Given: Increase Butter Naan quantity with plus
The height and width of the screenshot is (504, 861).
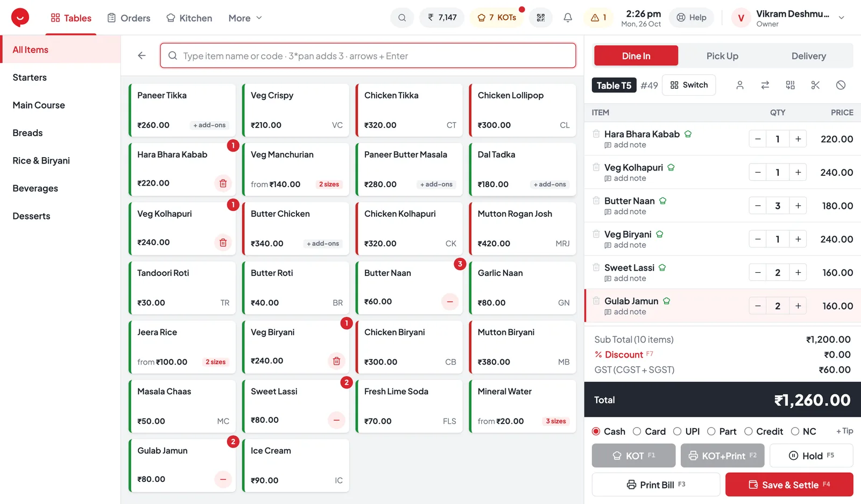Looking at the screenshot, I should point(798,206).
